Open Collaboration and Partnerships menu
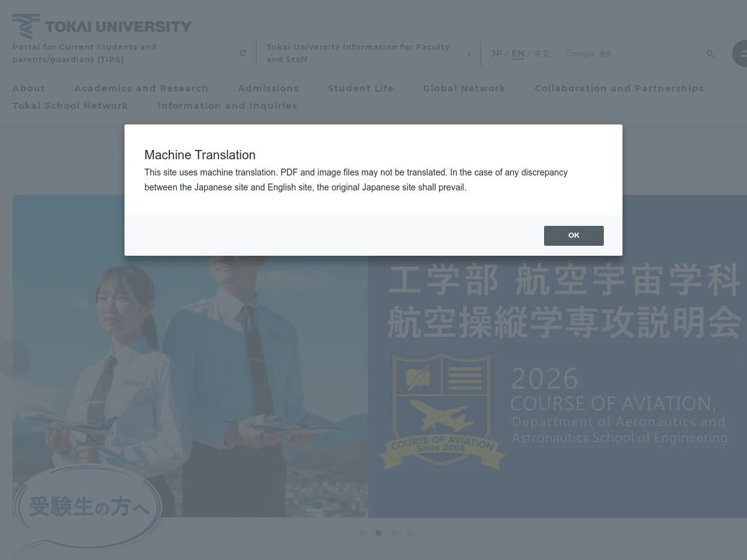 point(619,88)
